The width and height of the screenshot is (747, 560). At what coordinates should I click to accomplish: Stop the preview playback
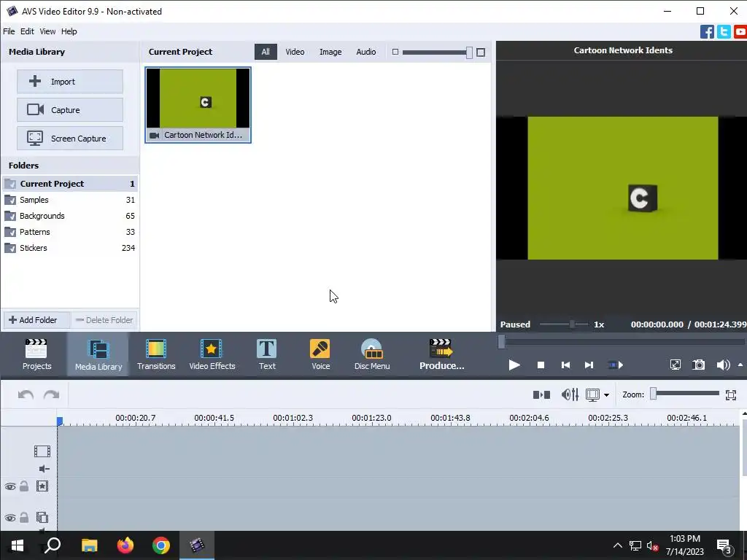point(541,365)
